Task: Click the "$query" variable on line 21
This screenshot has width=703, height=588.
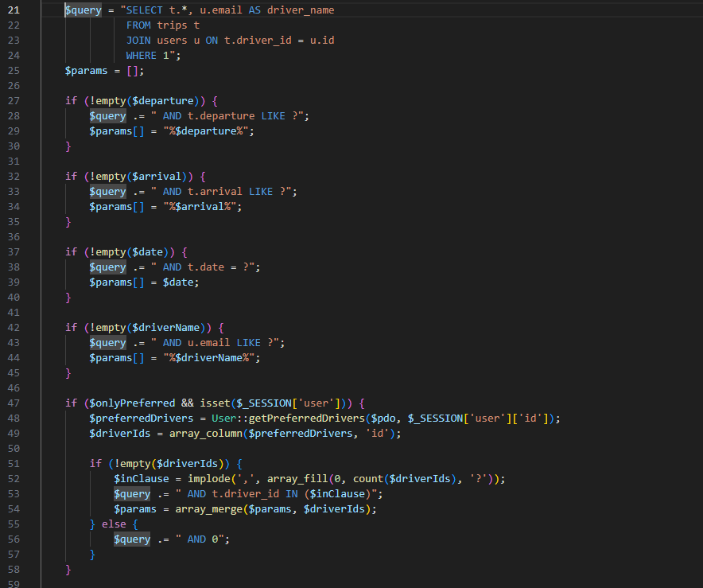Action: click(x=84, y=10)
